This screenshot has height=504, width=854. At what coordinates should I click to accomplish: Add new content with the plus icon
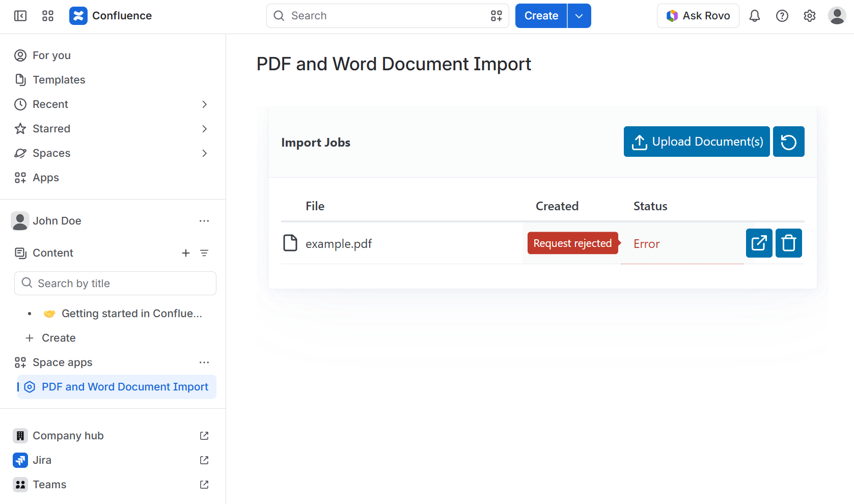[186, 253]
